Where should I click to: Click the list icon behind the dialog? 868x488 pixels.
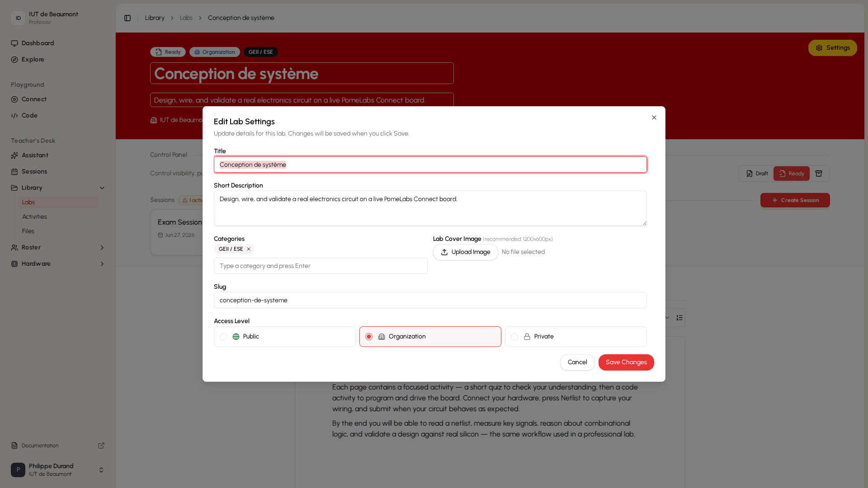pyautogui.click(x=679, y=318)
